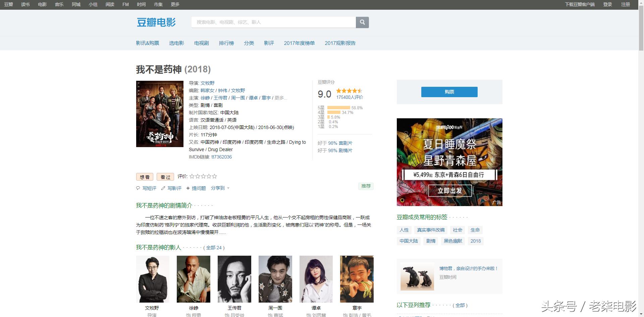Image resolution: width=644 pixels, height=317 pixels.
Task: Rate the movie five stars
Action: click(215, 176)
